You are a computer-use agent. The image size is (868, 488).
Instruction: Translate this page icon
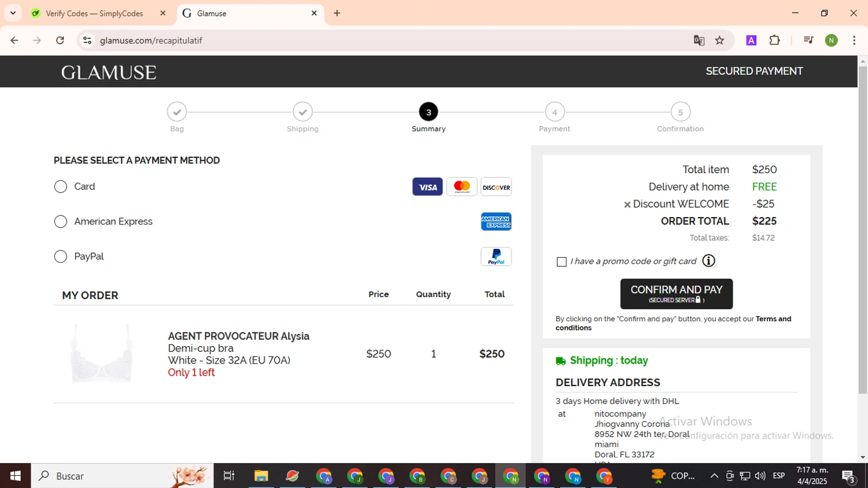point(699,41)
